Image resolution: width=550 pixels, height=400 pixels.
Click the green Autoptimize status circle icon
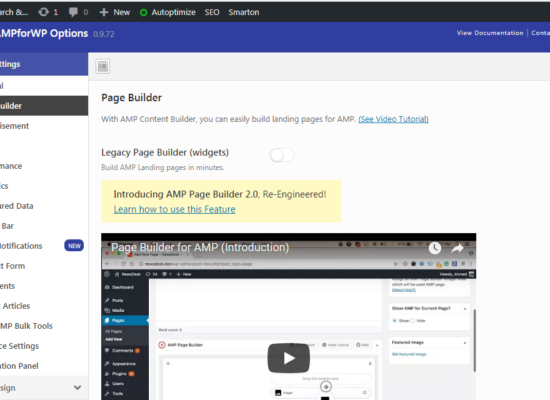143,13
